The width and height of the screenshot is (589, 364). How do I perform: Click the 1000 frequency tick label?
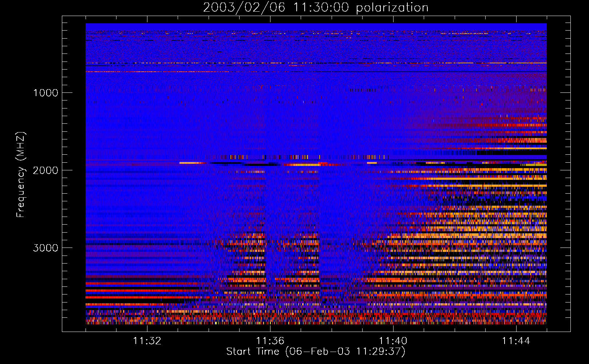(x=46, y=93)
